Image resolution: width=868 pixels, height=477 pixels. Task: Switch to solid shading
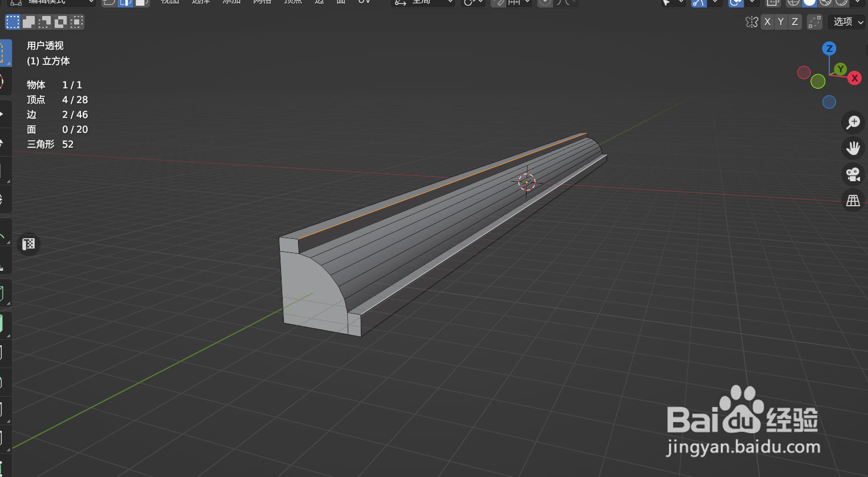point(809,2)
